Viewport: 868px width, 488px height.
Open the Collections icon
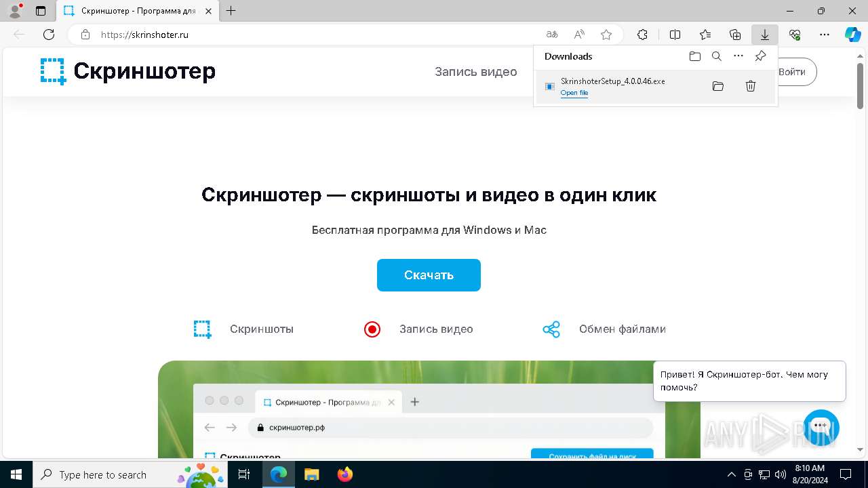tap(735, 35)
